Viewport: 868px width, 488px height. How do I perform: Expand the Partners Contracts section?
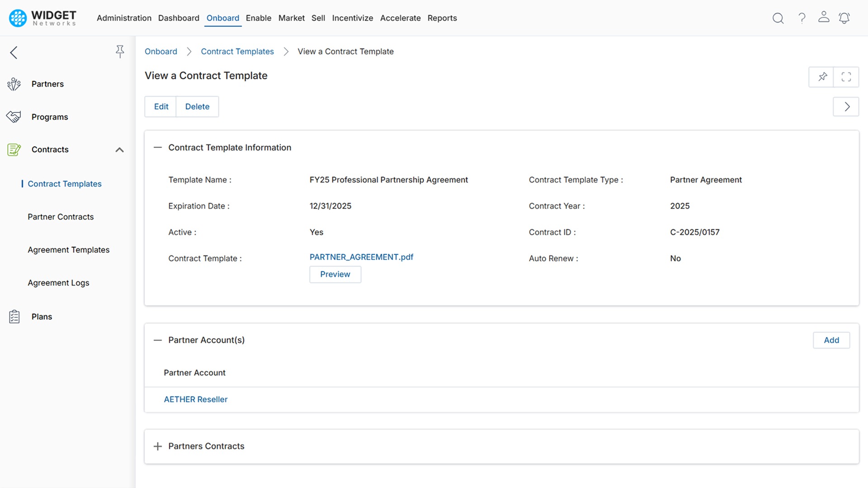click(157, 446)
